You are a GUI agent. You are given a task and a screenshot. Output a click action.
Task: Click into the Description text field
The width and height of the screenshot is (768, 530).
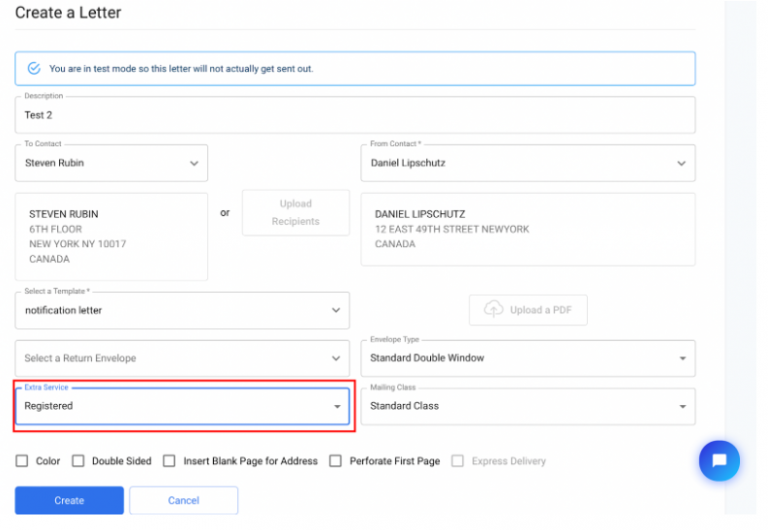click(355, 115)
